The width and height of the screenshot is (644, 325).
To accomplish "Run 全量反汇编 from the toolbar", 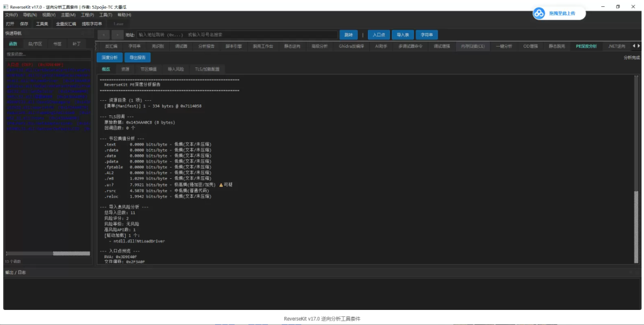I will pos(65,24).
